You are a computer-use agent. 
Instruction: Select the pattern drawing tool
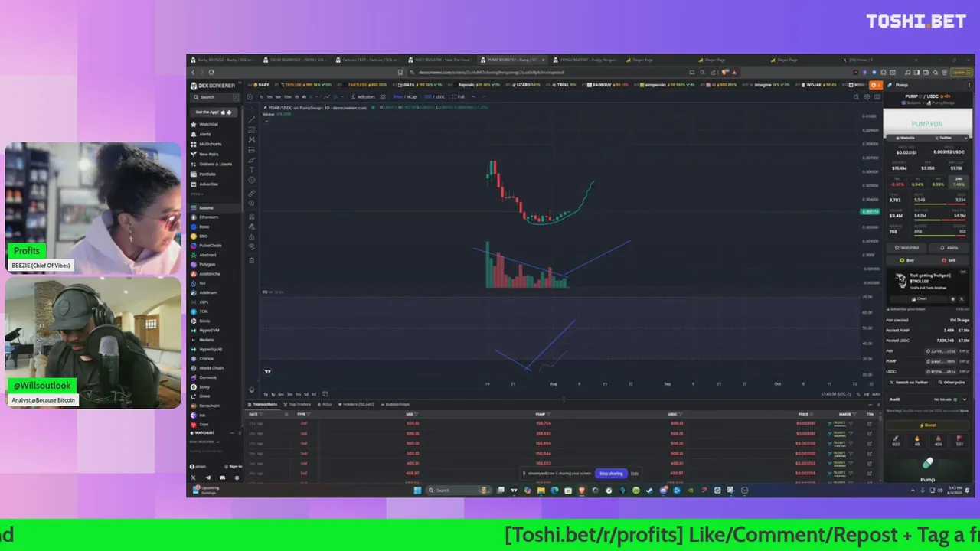[x=252, y=139]
